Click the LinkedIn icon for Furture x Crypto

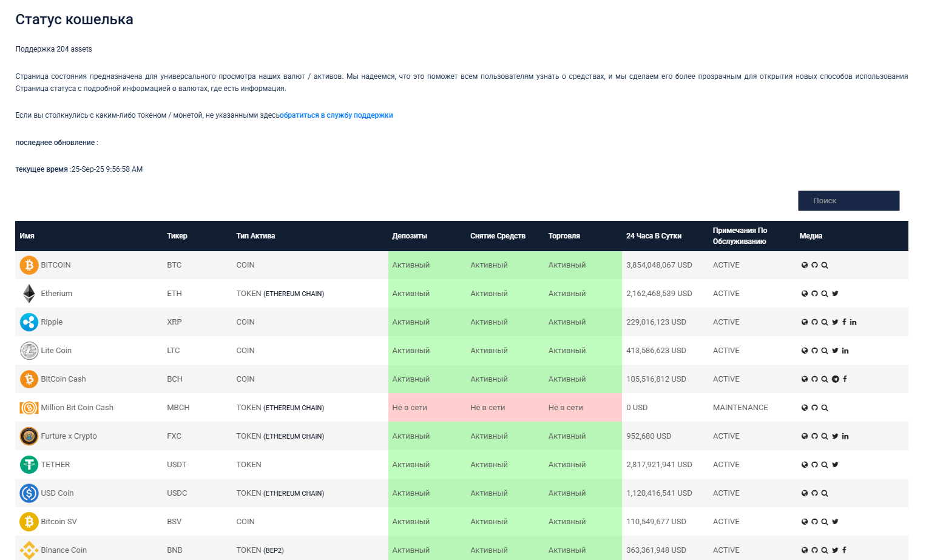845,436
